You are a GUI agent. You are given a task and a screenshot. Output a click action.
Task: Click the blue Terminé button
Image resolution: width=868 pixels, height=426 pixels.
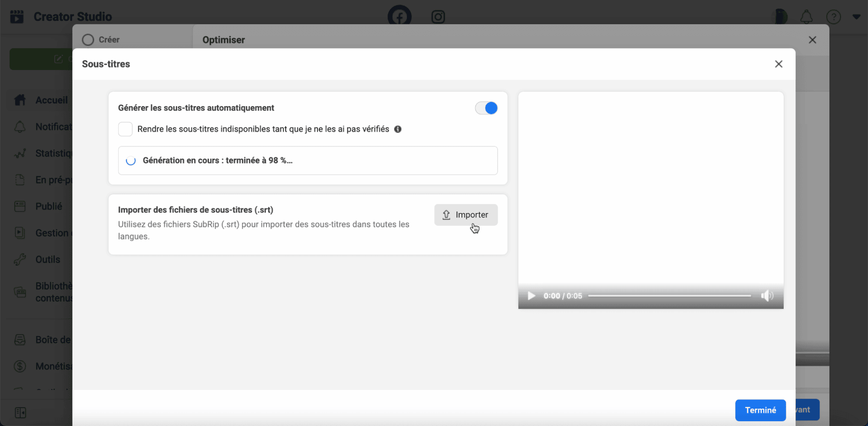(760, 410)
